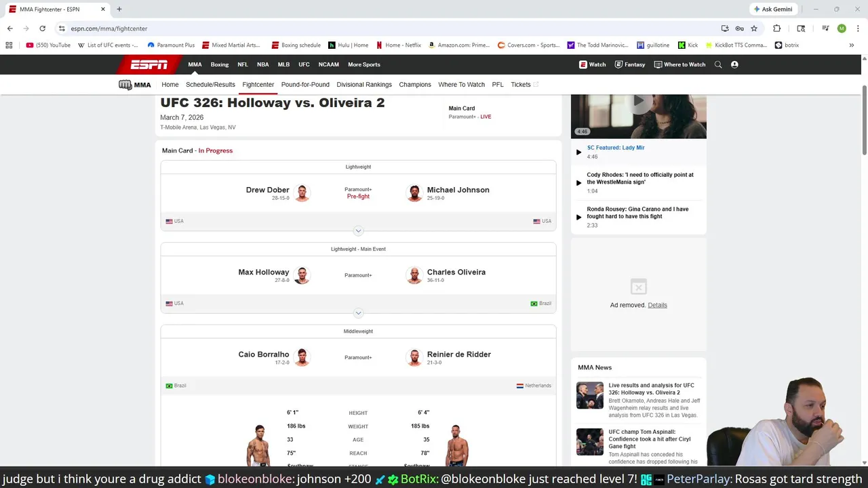Viewport: 868px width, 488px height.
Task: Bookmark this page with star icon
Action: point(753,28)
